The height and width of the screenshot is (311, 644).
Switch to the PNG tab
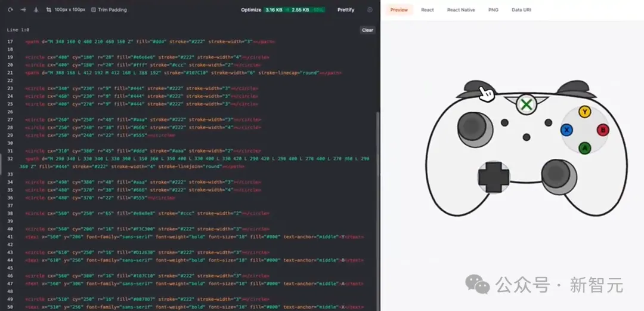pyautogui.click(x=493, y=10)
